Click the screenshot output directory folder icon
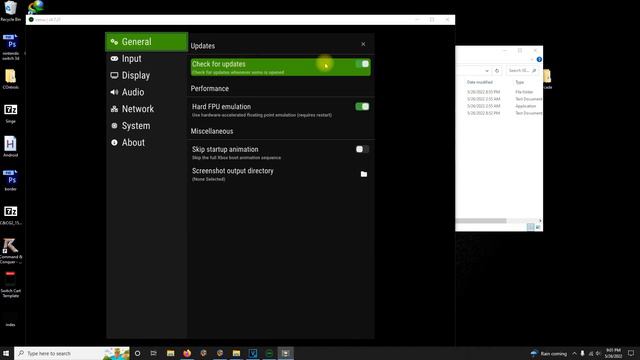Image resolution: width=640 pixels, height=360 pixels. [364, 174]
